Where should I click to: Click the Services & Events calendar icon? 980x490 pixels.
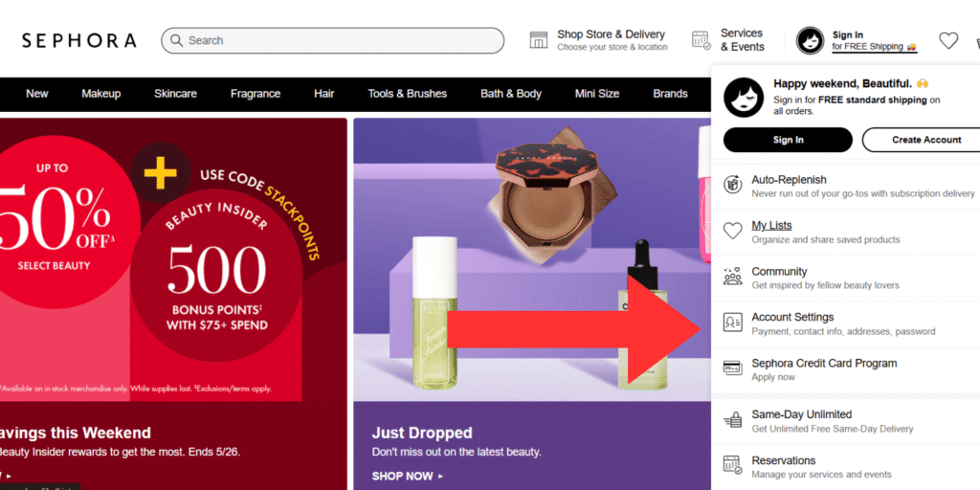702,40
